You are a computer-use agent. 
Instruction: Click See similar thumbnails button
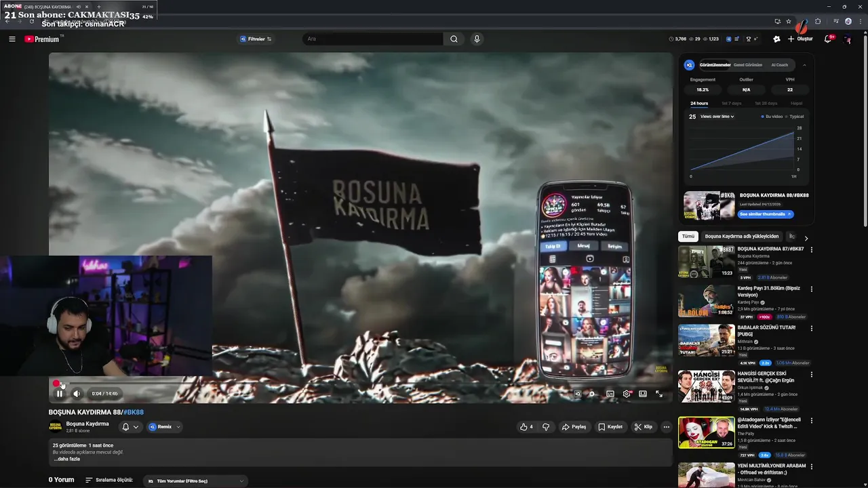pos(766,214)
